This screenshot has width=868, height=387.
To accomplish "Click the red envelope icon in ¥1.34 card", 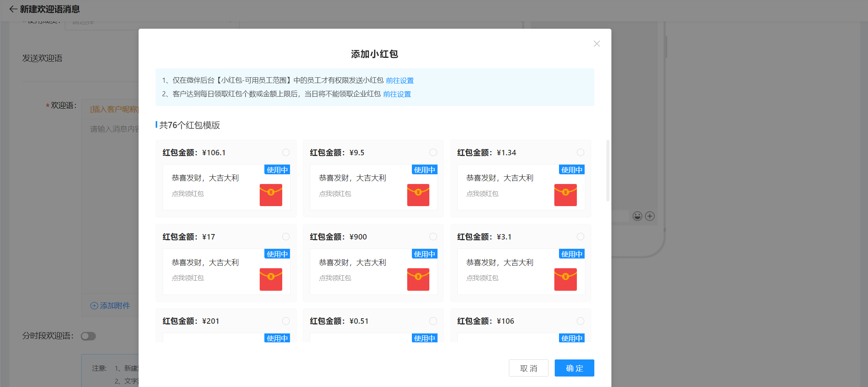I will 566,195.
